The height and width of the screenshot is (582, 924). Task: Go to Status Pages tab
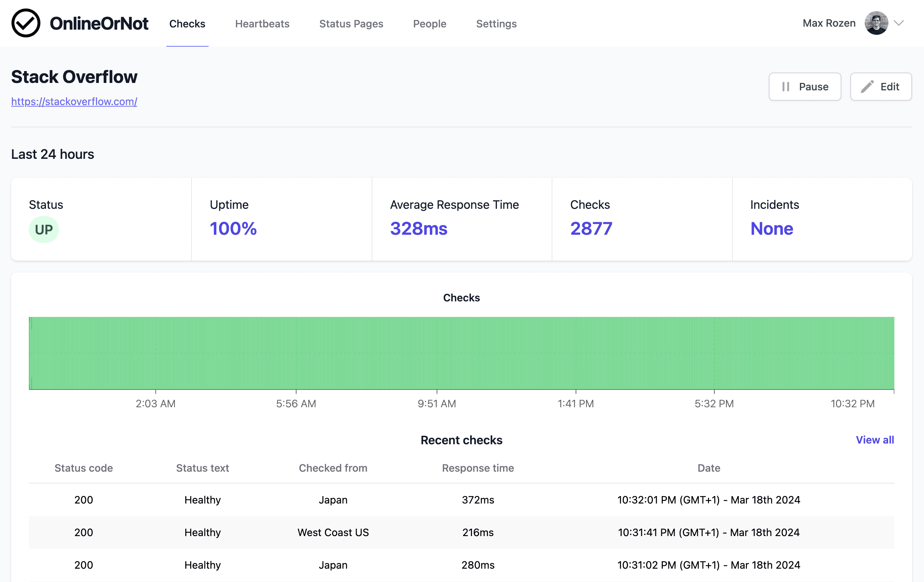[351, 24]
